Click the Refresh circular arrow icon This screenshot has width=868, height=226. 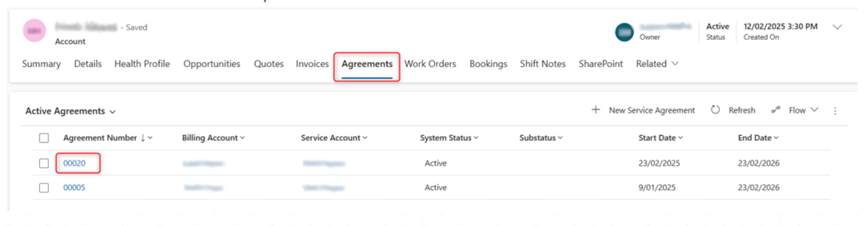tap(715, 110)
